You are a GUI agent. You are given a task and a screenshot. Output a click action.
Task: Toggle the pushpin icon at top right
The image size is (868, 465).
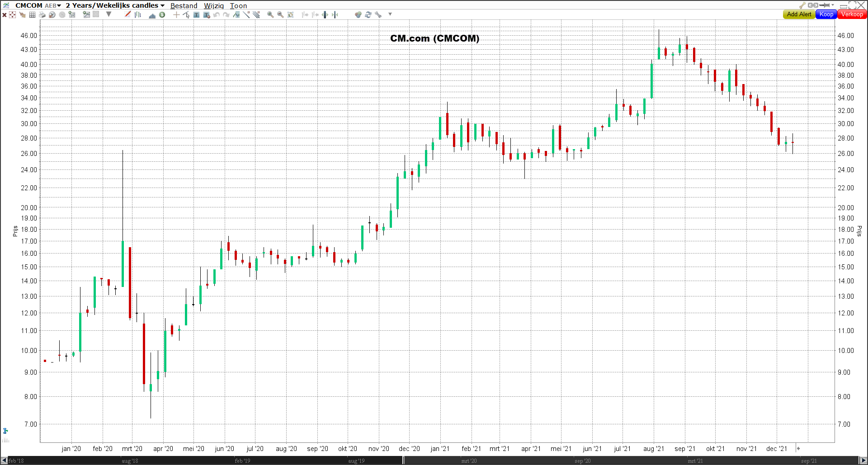click(x=825, y=5)
